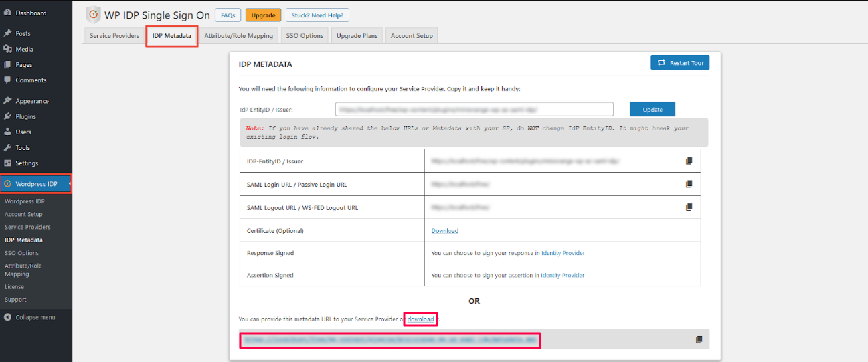Click the Dashboard gauge icon
Screen dimensions: 868x362
coord(7,13)
